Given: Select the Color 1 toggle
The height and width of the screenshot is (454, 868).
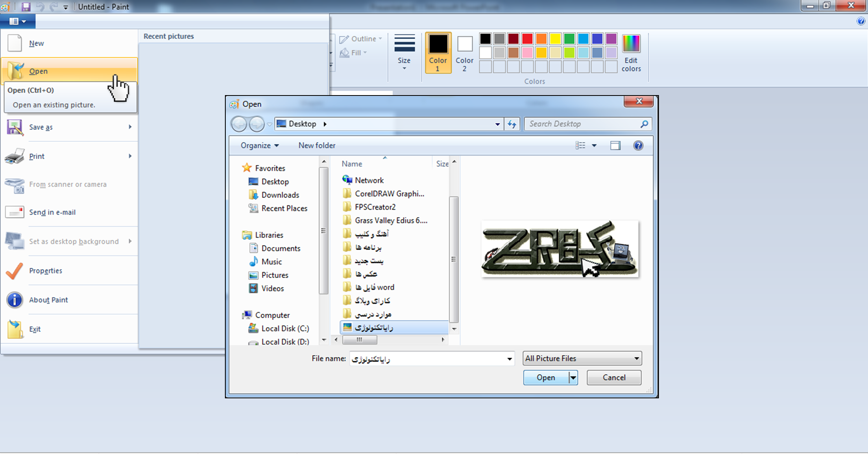Looking at the screenshot, I should pyautogui.click(x=438, y=53).
